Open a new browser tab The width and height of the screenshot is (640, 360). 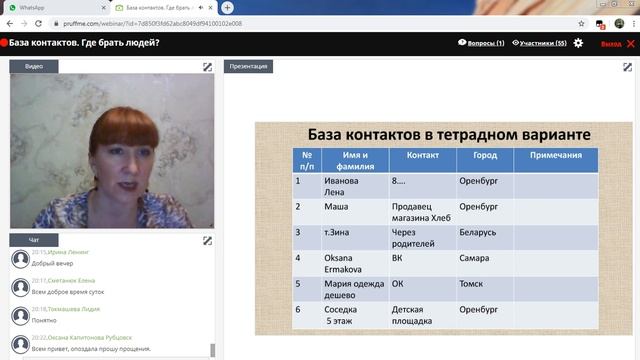[x=227, y=7]
